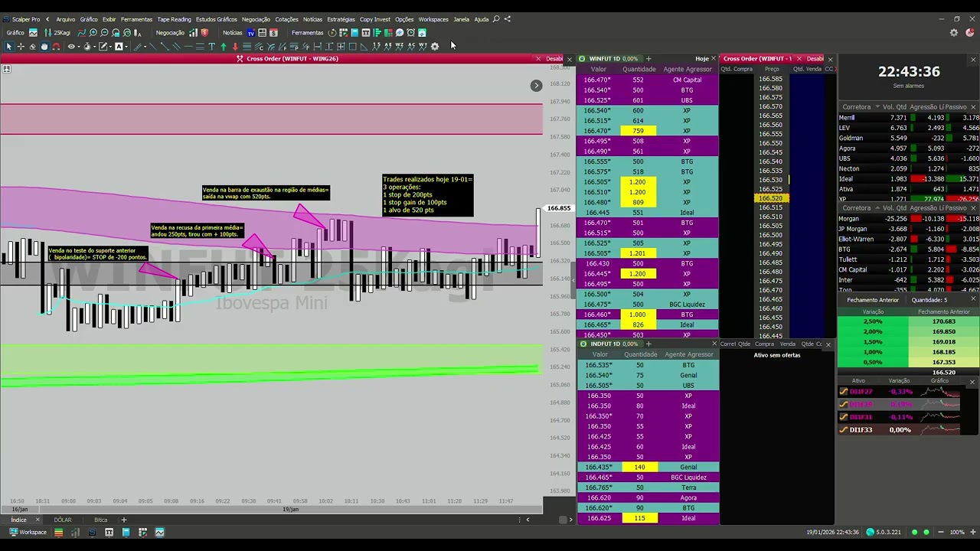Open settings gear at top right
The width and height of the screenshot is (980, 551).
point(954,33)
